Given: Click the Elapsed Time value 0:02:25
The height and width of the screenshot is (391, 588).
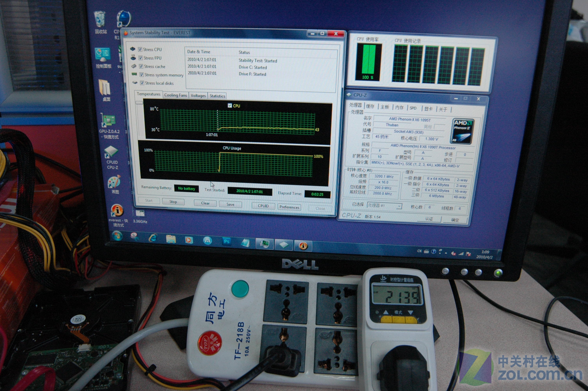Looking at the screenshot, I should [x=317, y=194].
